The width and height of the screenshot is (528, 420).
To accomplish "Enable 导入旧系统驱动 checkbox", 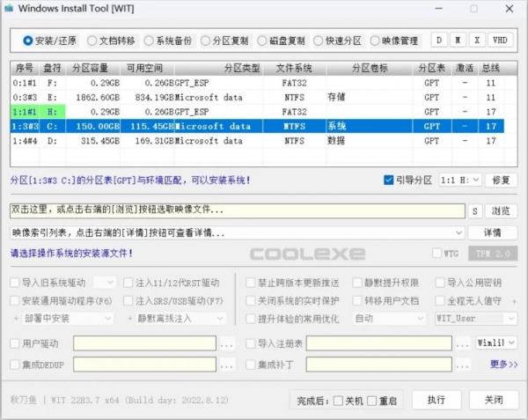I will point(15,283).
